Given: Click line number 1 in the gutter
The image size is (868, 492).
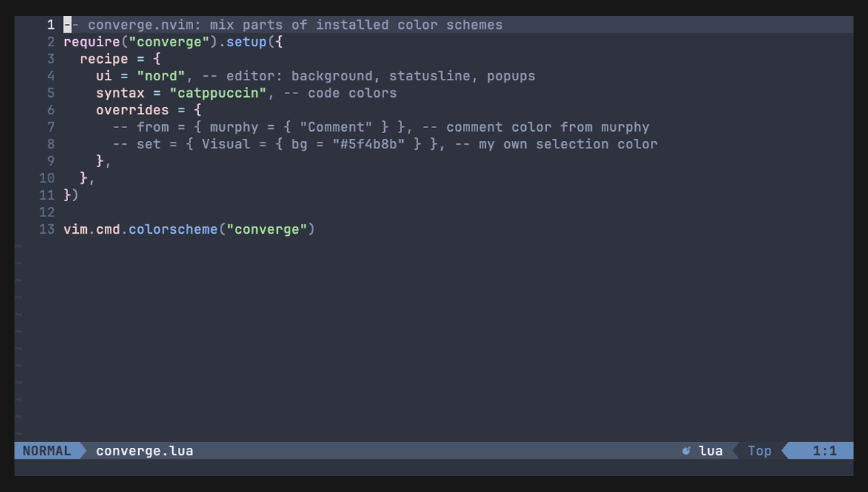Looking at the screenshot, I should pos(51,25).
